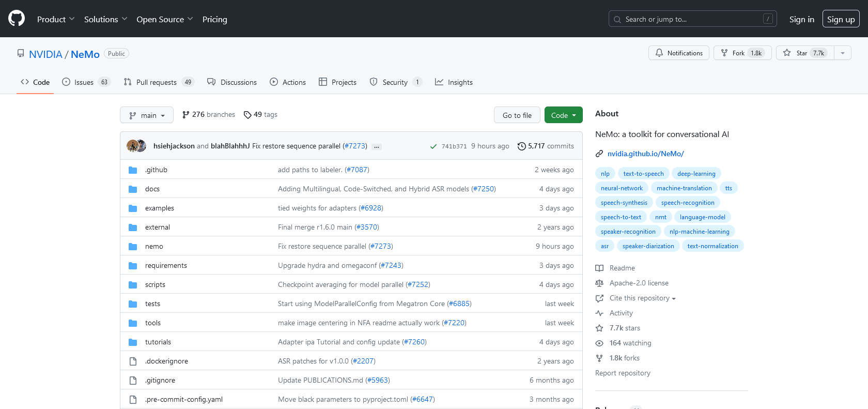Click the Search or jump to field
Image resolution: width=868 pixels, height=409 pixels.
(x=693, y=19)
